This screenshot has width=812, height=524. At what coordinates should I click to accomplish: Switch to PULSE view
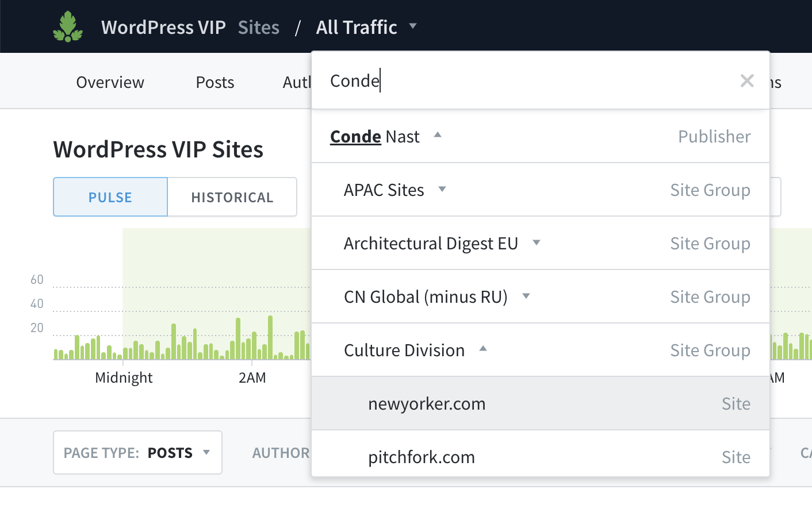(110, 197)
